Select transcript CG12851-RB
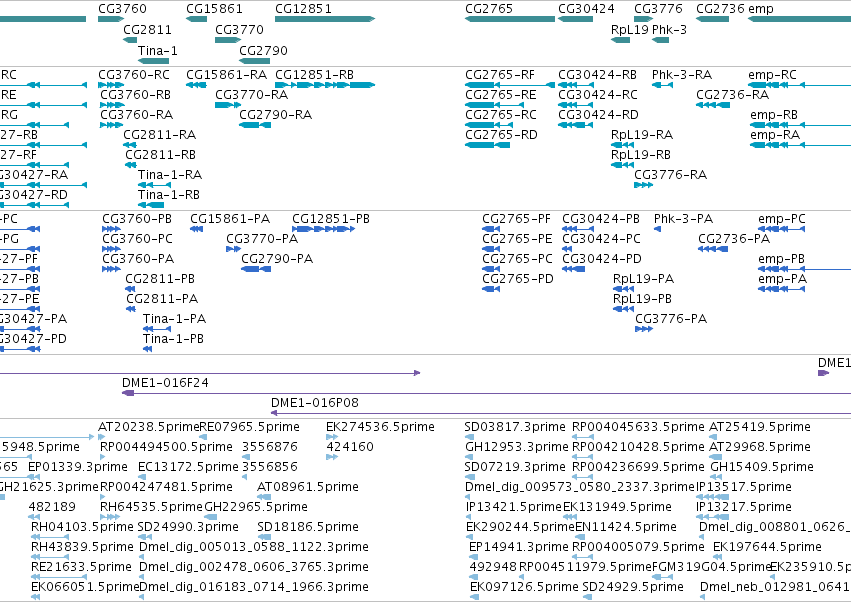 coord(314,74)
